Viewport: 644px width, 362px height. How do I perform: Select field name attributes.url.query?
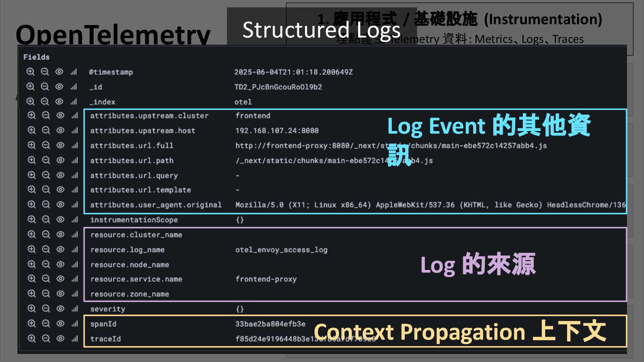click(x=134, y=176)
